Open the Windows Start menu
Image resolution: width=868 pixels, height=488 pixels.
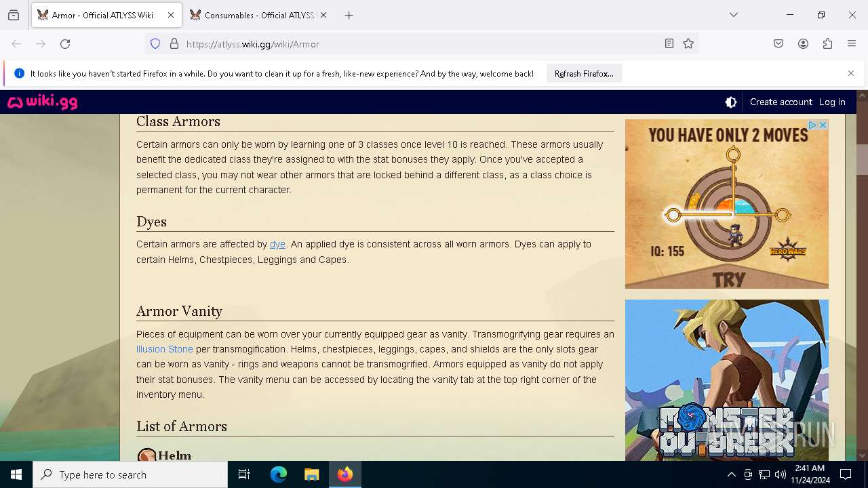(16, 474)
